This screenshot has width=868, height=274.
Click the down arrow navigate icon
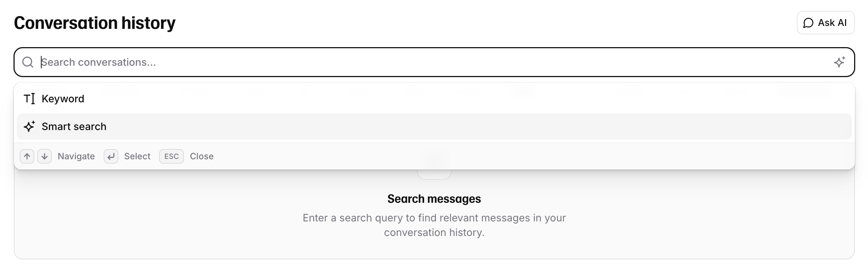coord(45,156)
